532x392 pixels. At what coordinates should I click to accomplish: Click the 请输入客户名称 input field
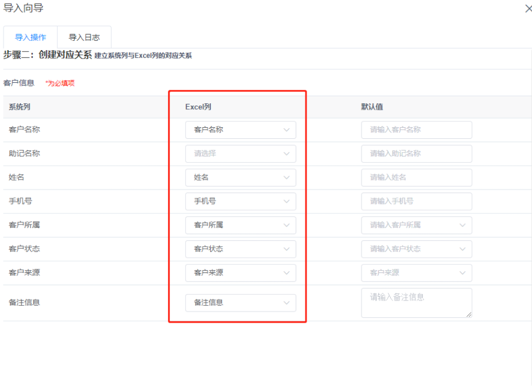pos(416,129)
